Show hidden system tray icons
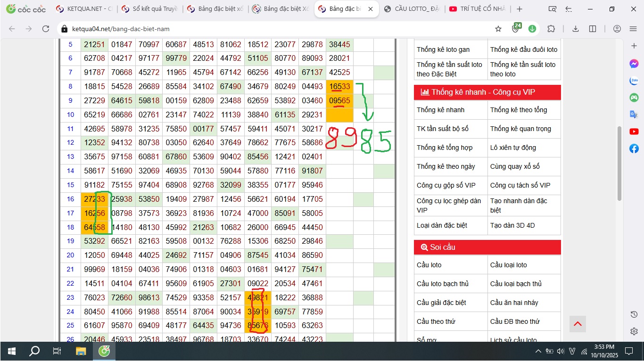Viewport: 644px width, 362px height. pos(538,351)
